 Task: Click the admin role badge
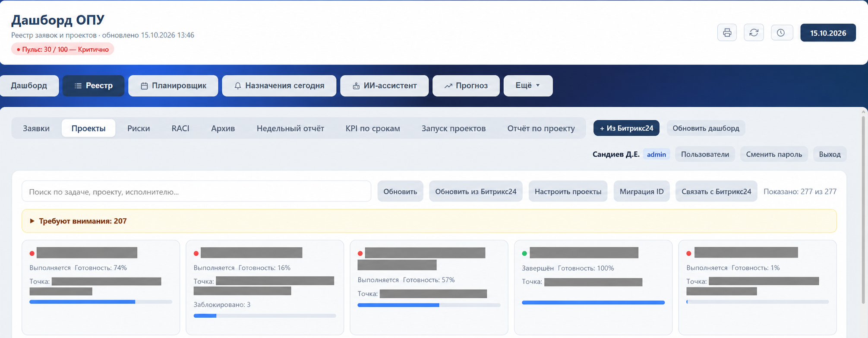tap(657, 154)
